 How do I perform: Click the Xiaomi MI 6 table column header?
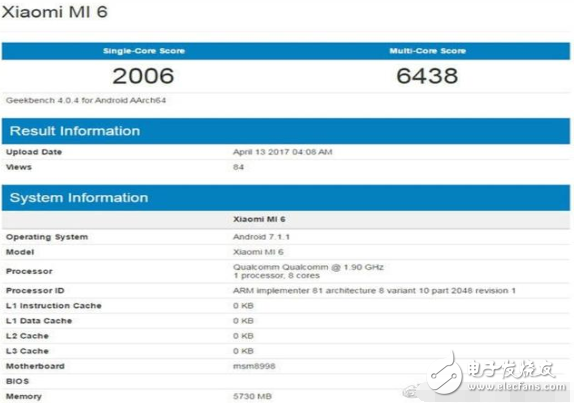tap(259, 219)
